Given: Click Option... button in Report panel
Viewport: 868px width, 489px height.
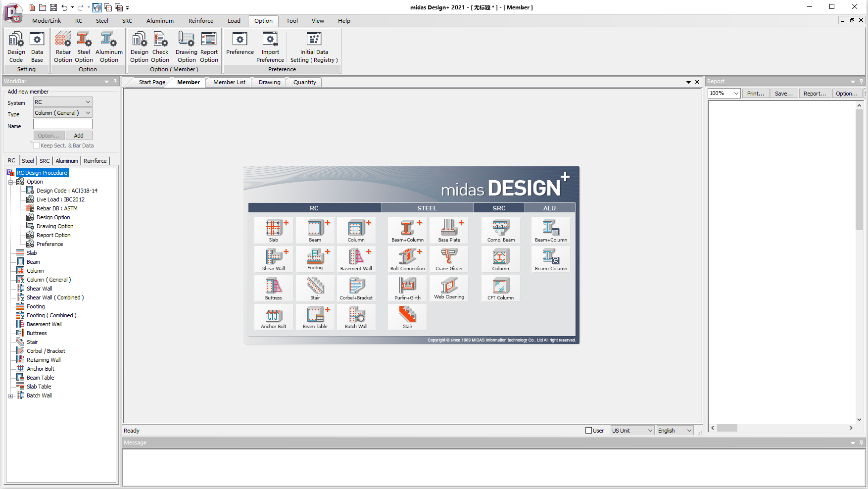Looking at the screenshot, I should 847,93.
